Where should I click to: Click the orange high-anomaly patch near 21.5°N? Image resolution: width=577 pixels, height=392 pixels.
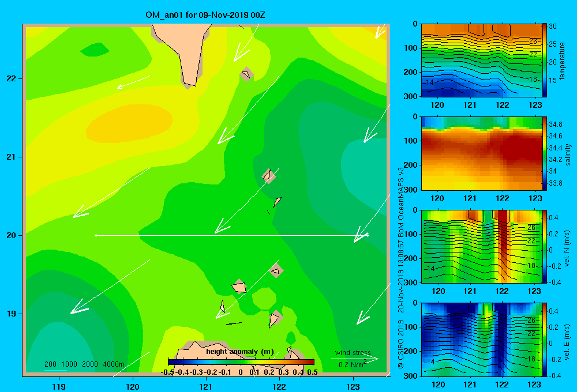click(129, 123)
